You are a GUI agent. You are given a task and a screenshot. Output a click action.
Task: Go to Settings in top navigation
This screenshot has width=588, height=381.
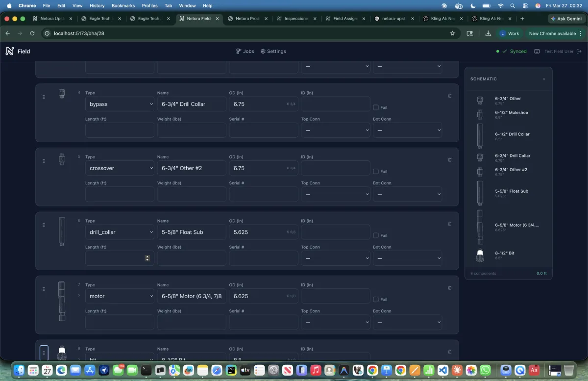[x=273, y=51]
